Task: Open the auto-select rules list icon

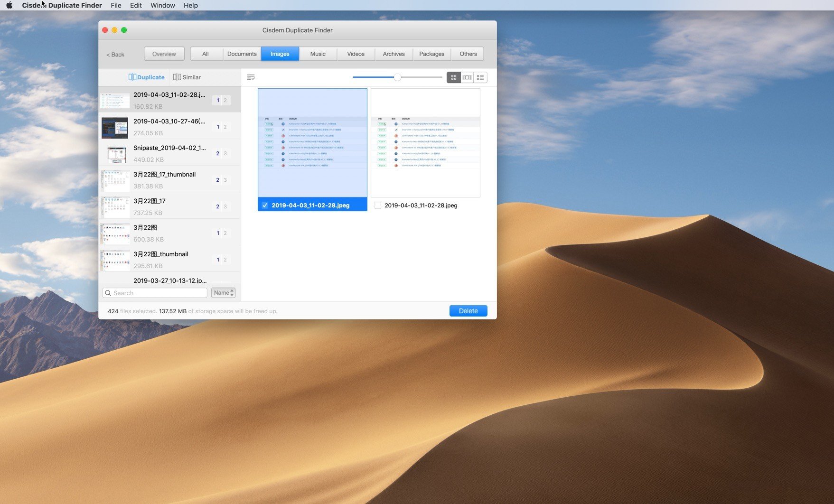Action: click(251, 77)
